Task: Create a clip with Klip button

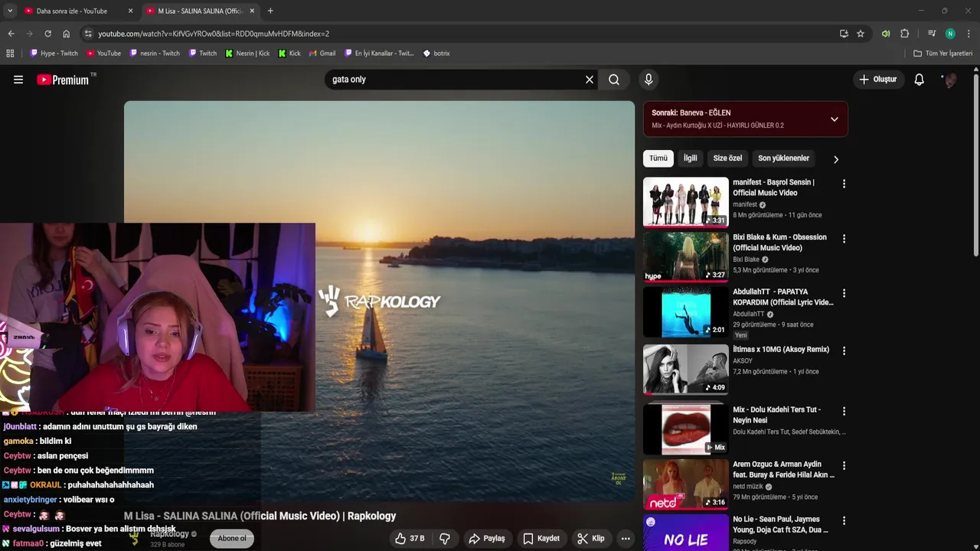Action: [x=591, y=539]
